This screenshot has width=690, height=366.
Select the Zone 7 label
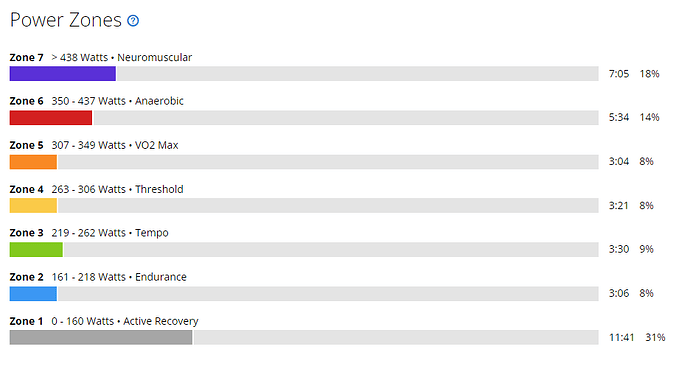[x=26, y=58]
